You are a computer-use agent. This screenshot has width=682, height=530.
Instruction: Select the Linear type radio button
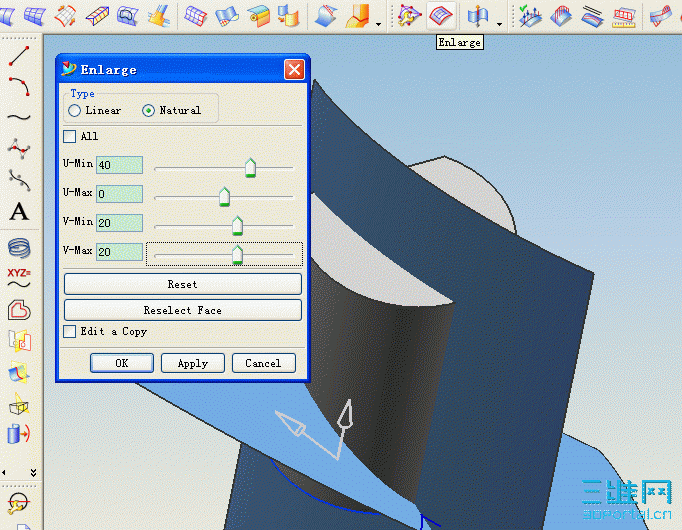pyautogui.click(x=74, y=110)
